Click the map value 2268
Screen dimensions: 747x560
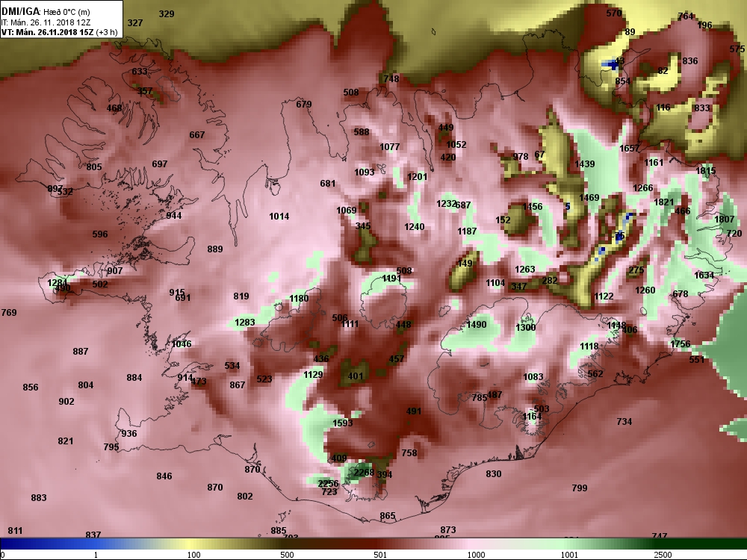(364, 473)
